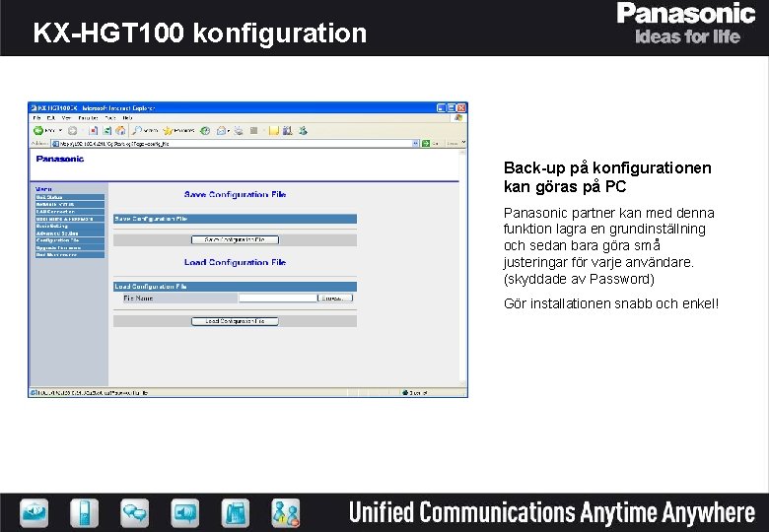Viewport: 769px width, 532px height.
Task: Click the Search magnifier toolbar button
Action: 145,130
